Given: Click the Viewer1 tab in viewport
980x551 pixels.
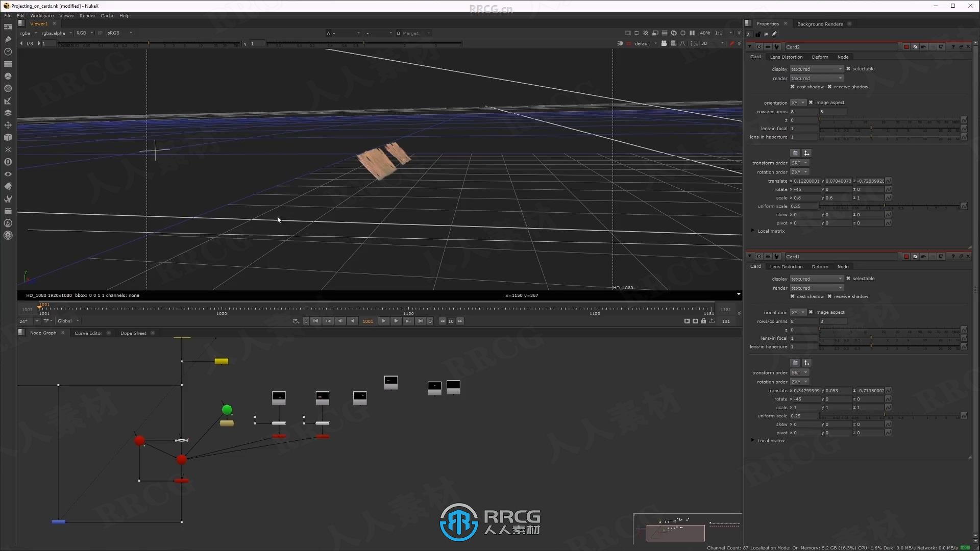Looking at the screenshot, I should pyautogui.click(x=38, y=23).
